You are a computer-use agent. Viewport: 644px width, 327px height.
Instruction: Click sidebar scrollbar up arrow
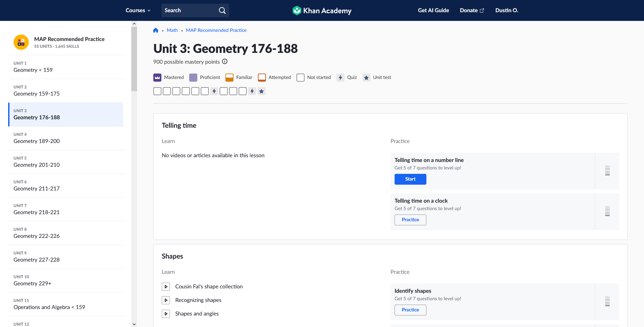pyautogui.click(x=134, y=24)
